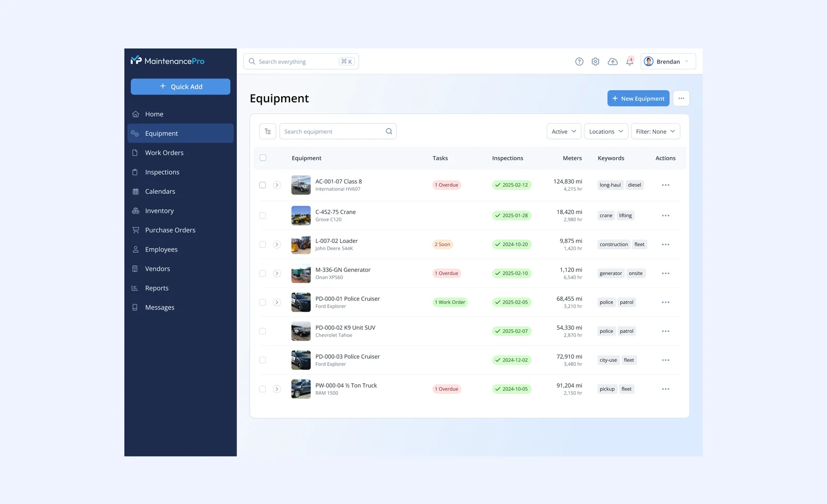The height and width of the screenshot is (504, 827).
Task: Click the cloud upload icon
Action: click(612, 62)
